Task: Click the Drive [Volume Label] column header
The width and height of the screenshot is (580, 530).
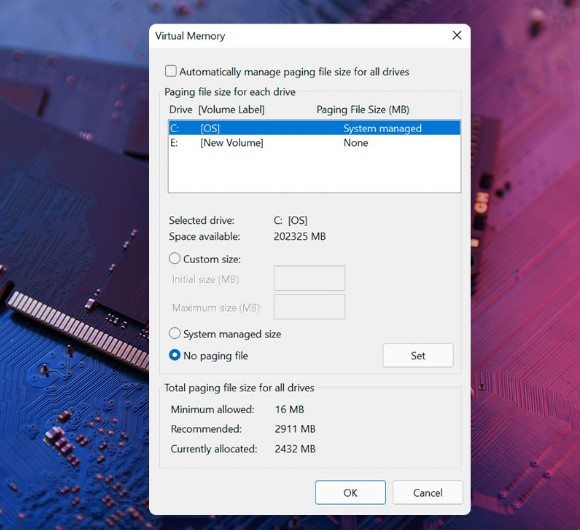Action: [217, 109]
